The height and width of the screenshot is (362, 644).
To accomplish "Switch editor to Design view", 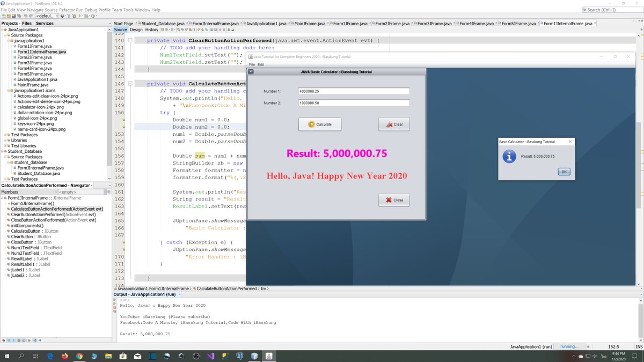I will [136, 29].
